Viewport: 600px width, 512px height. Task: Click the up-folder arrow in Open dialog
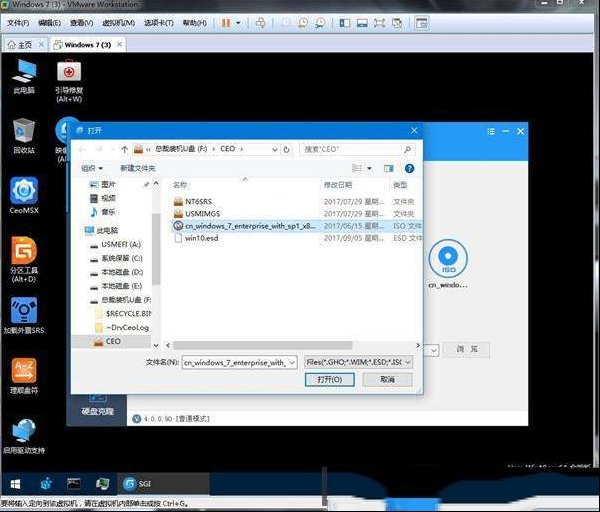coord(124,150)
